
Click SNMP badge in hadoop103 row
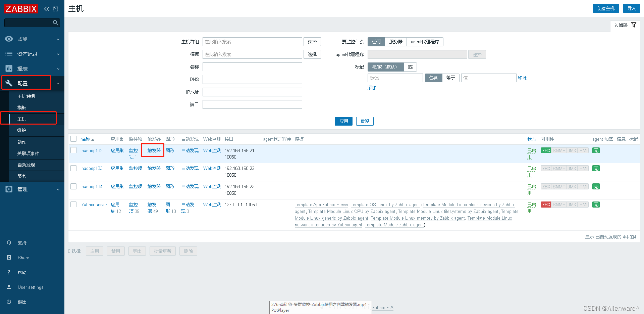pos(559,169)
